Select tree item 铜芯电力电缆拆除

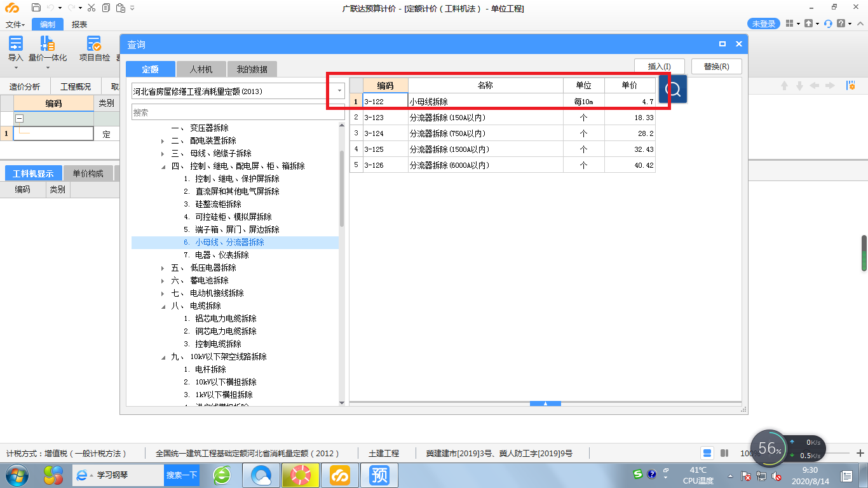[x=226, y=331]
